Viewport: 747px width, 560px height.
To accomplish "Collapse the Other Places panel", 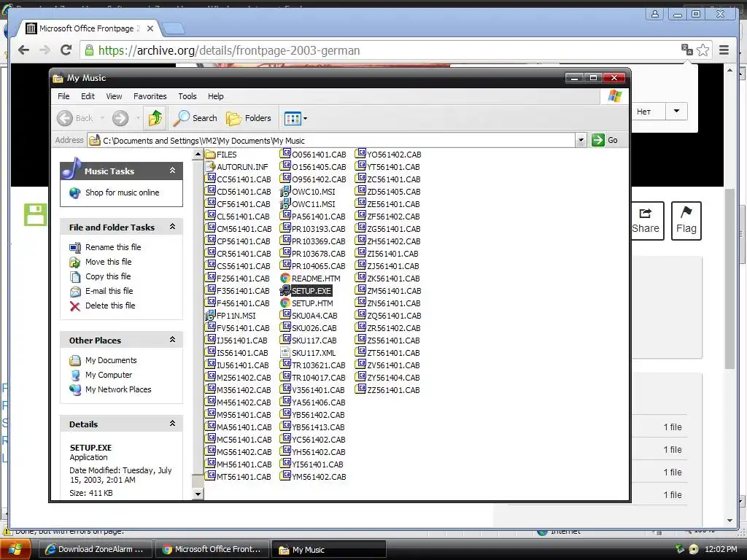I will click(172, 340).
